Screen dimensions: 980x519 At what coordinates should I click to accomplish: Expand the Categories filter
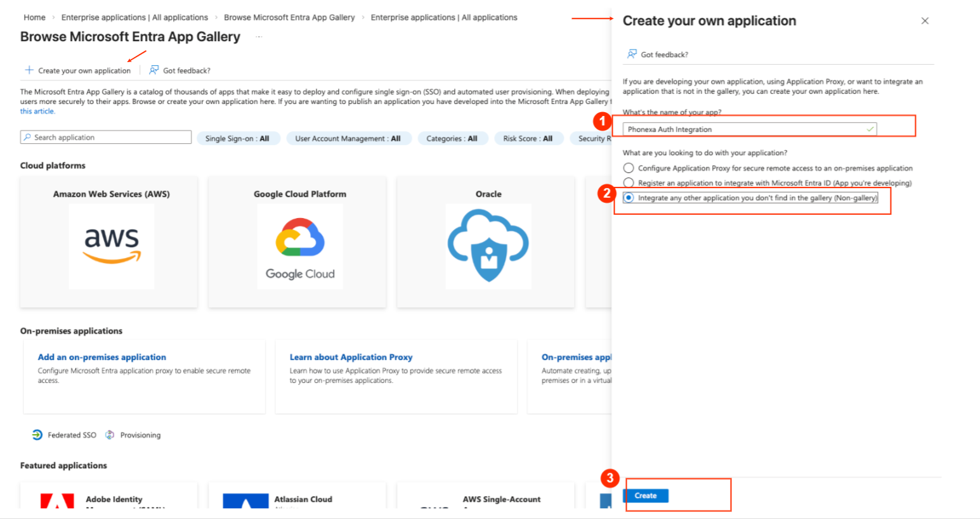(x=452, y=138)
